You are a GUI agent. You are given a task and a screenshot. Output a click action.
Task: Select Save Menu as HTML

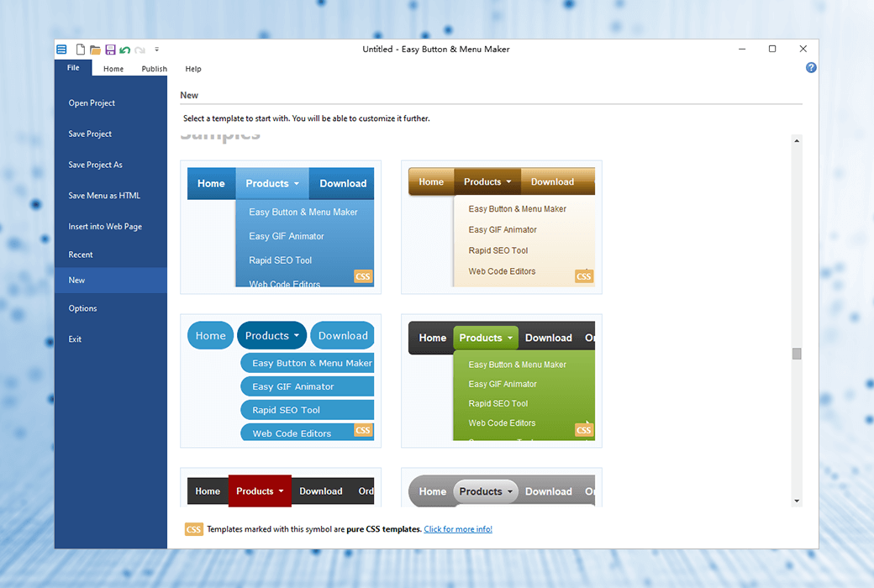(111, 196)
